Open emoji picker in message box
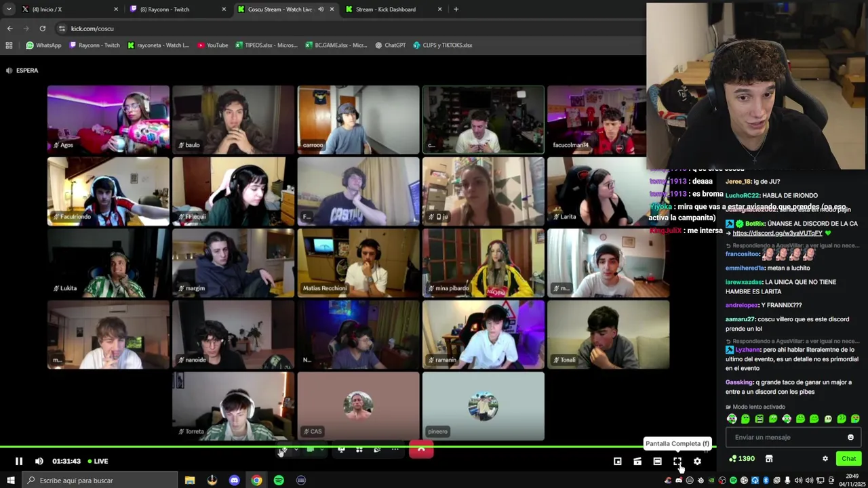Image resolution: width=868 pixels, height=488 pixels. click(850, 437)
